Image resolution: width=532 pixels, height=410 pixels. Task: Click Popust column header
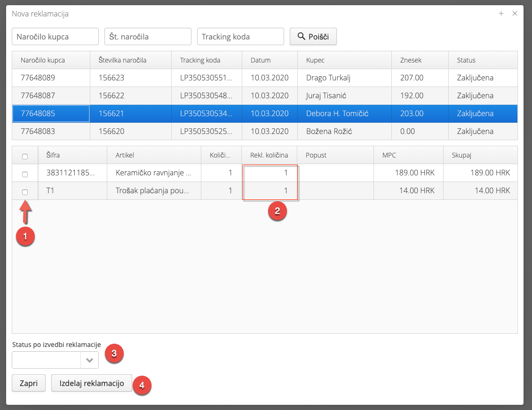335,155
